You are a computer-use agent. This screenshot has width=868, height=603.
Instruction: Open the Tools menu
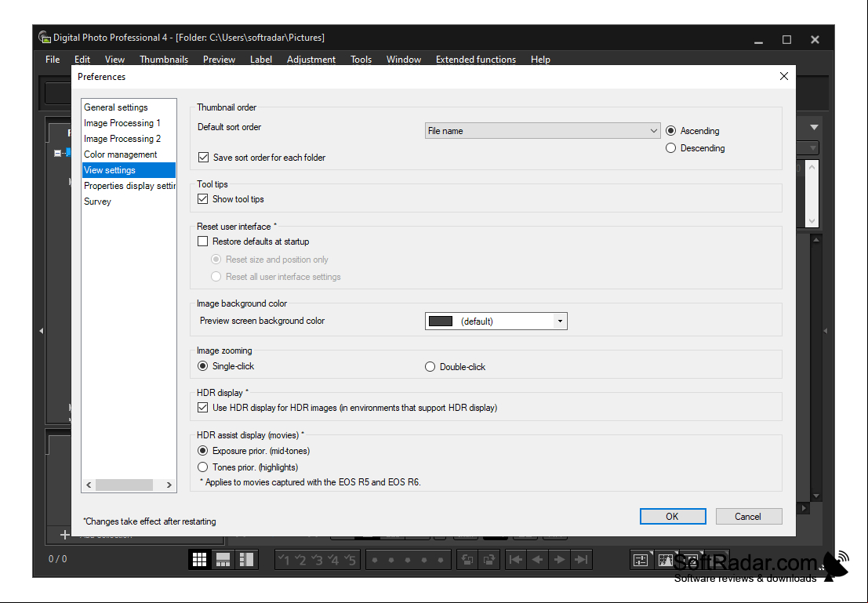[x=361, y=60]
